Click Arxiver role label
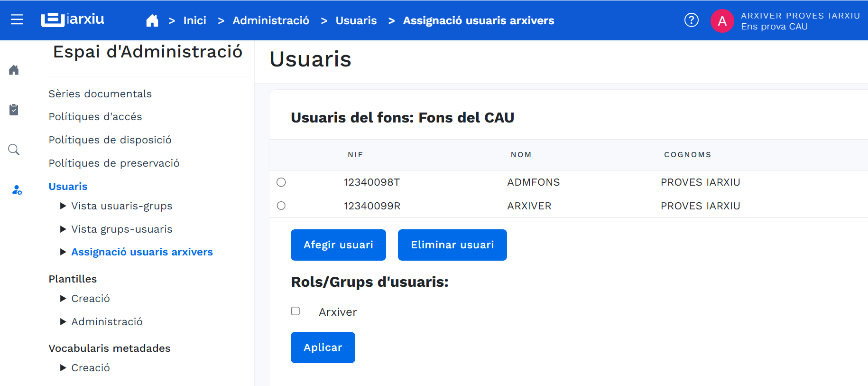 pyautogui.click(x=338, y=312)
